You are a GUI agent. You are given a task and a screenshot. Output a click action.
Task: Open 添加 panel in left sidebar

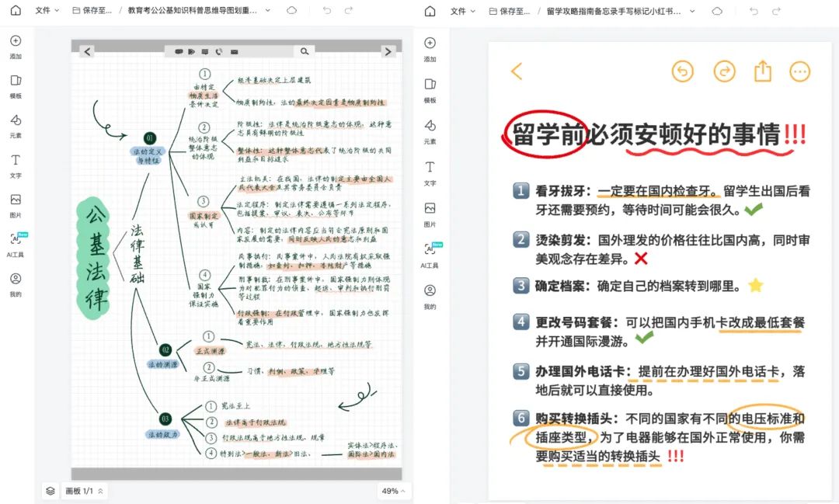[x=16, y=47]
